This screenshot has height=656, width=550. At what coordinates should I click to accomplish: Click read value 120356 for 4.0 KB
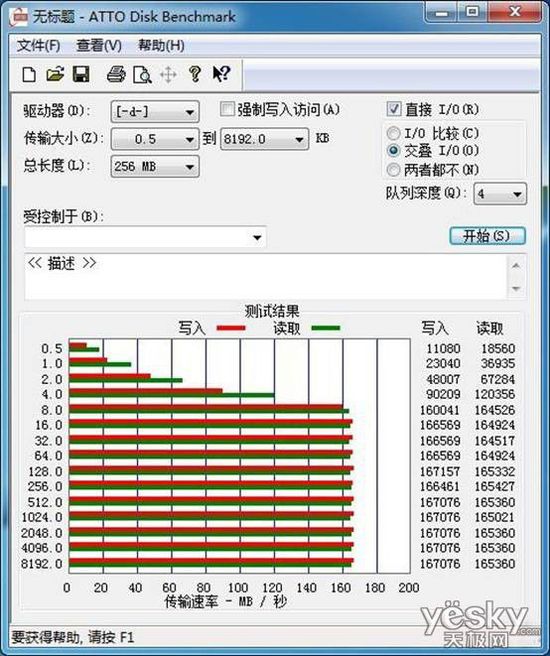(x=494, y=394)
